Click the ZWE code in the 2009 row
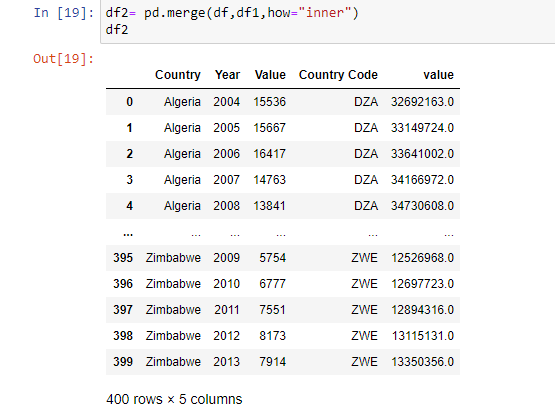555x414 pixels. pos(364,258)
